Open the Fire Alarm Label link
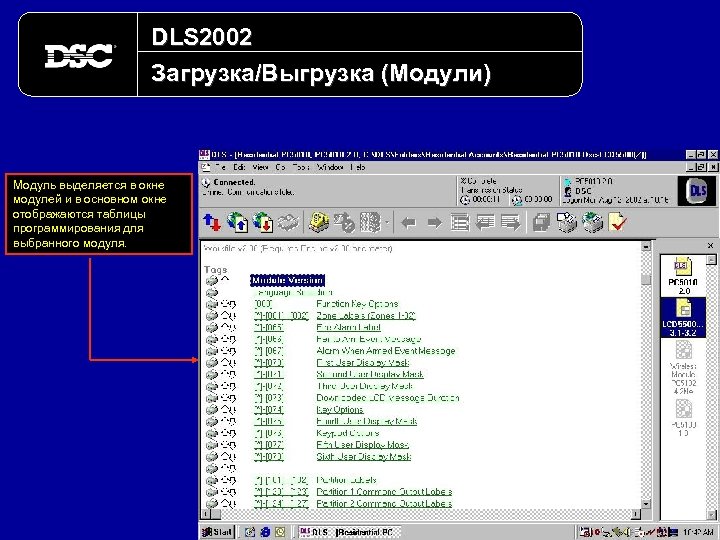The width and height of the screenshot is (720, 540). tap(348, 327)
